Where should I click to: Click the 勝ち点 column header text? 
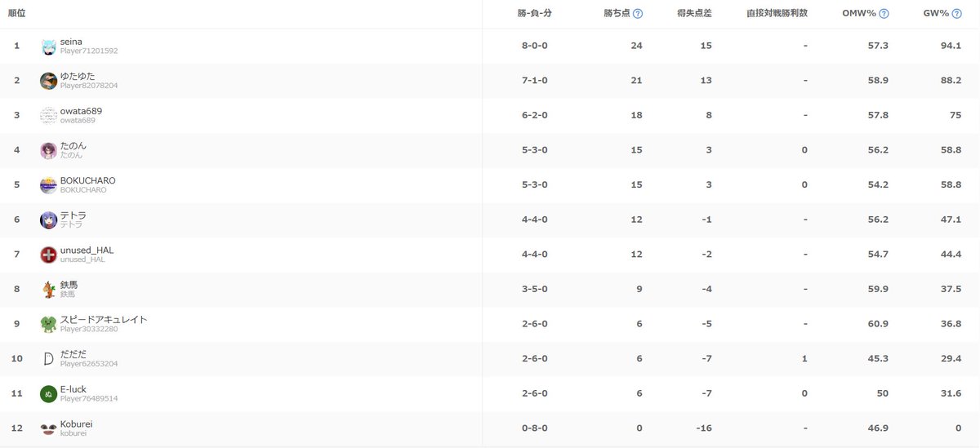click(x=617, y=14)
